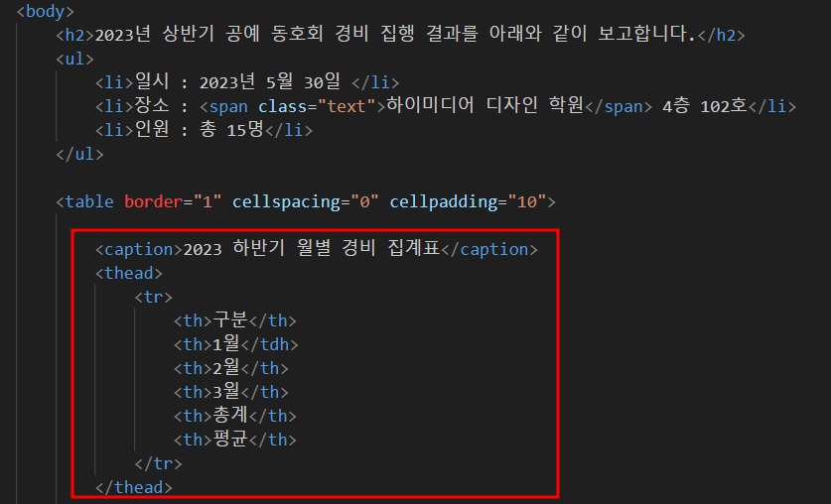This screenshot has height=504, width=831.
Task: Click the closing ul tag
Action: pos(80,154)
